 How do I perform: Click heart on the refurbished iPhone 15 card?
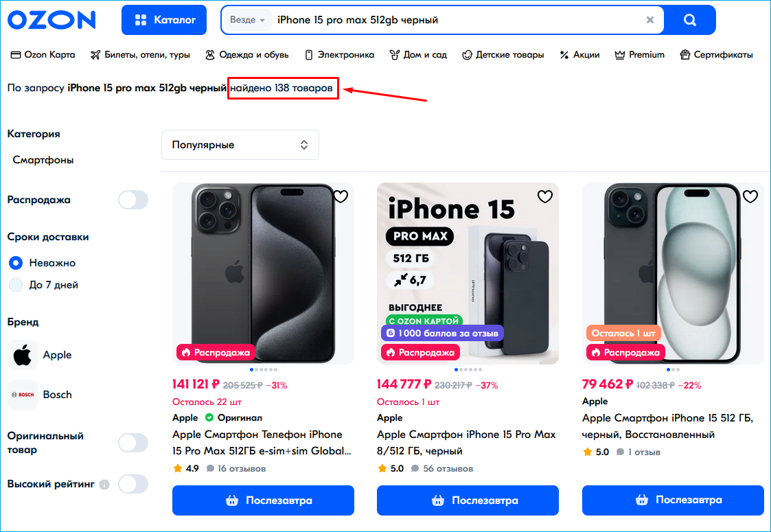pos(750,197)
